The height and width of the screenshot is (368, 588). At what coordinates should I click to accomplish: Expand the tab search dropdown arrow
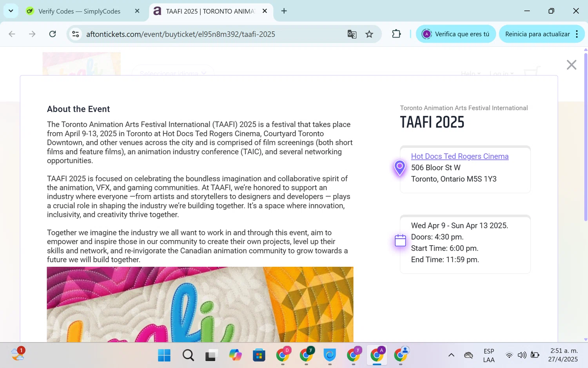(11, 11)
